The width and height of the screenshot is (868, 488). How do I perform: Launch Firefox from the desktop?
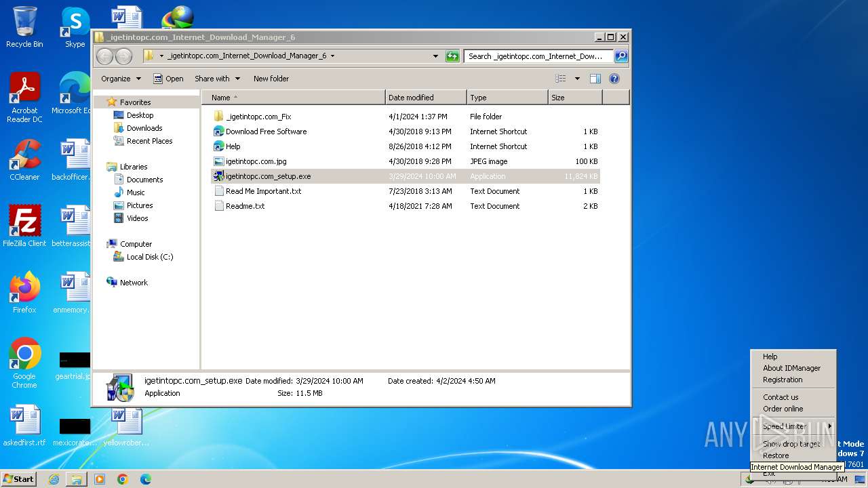point(24,293)
